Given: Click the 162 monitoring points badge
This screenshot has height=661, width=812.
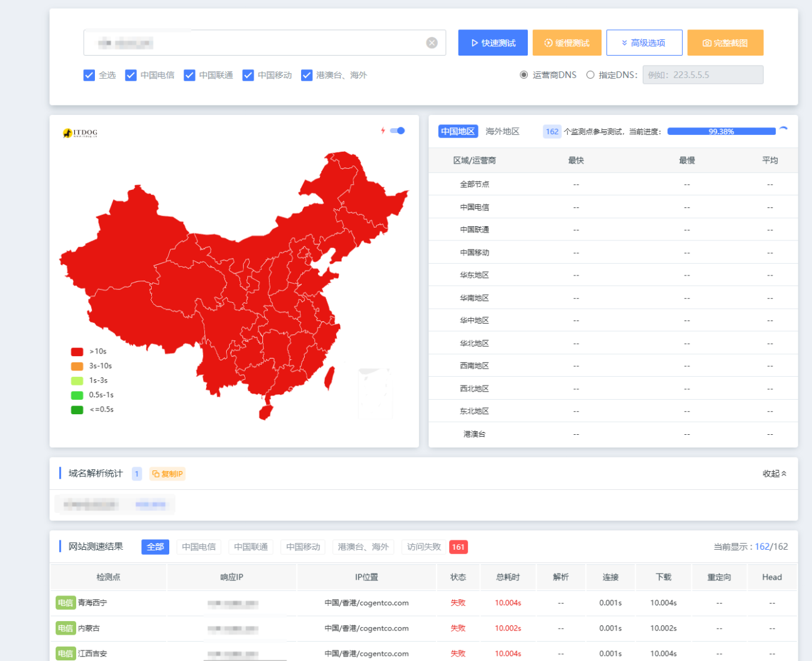Looking at the screenshot, I should pyautogui.click(x=552, y=132).
